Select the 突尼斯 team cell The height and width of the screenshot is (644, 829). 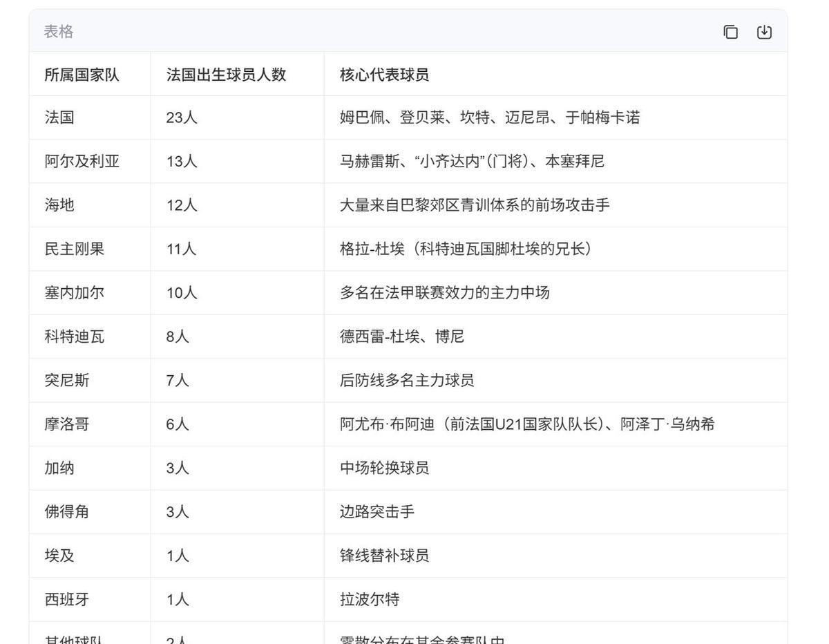coord(90,381)
